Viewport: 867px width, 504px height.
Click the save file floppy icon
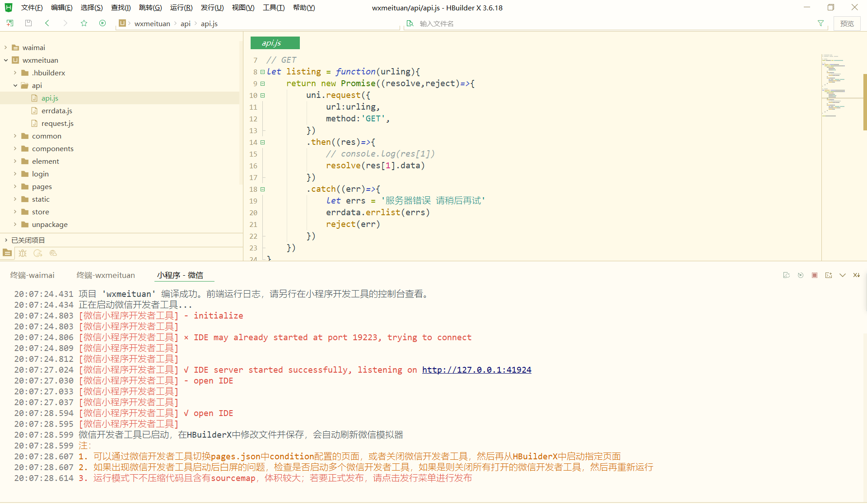tap(28, 23)
